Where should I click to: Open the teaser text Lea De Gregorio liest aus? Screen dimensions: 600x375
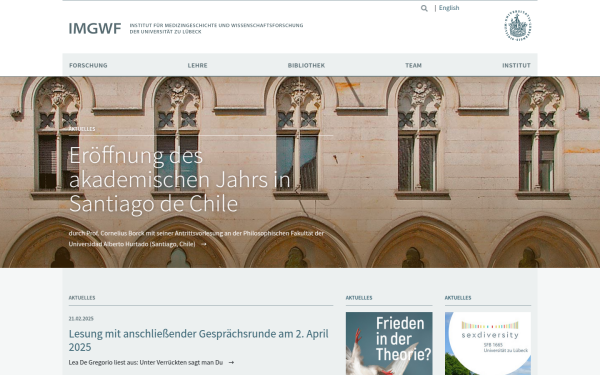pos(146,362)
